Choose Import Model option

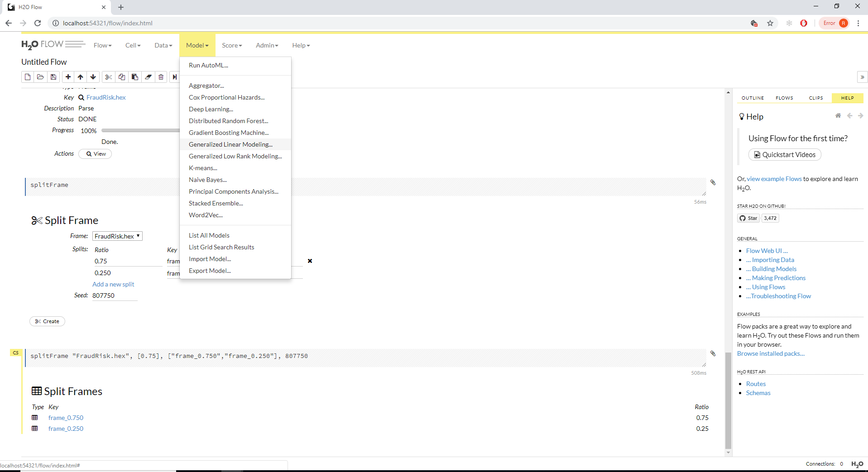235,259
